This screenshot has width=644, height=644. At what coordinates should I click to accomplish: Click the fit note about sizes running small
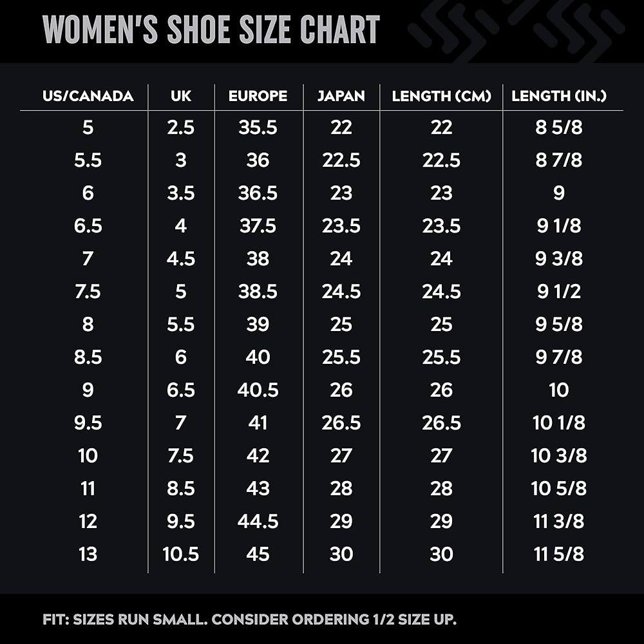250,620
